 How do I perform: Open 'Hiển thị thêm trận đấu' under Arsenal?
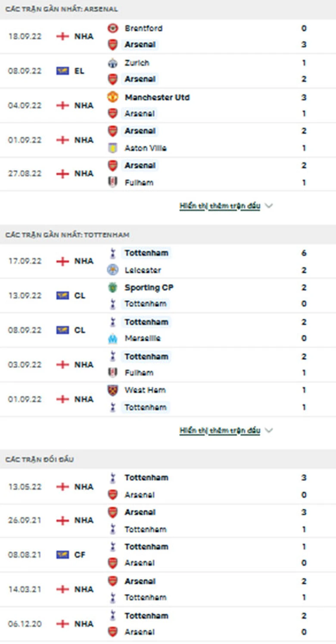pyautogui.click(x=220, y=206)
